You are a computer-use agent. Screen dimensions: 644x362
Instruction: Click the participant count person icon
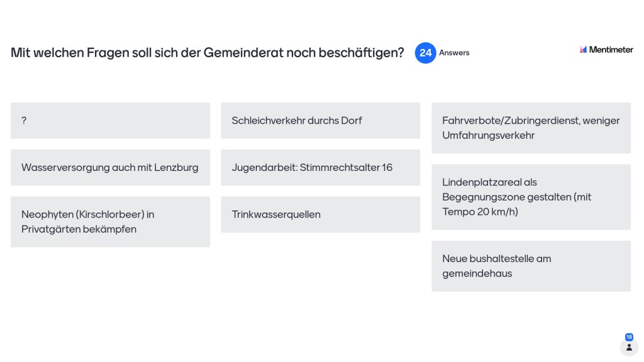(x=629, y=347)
